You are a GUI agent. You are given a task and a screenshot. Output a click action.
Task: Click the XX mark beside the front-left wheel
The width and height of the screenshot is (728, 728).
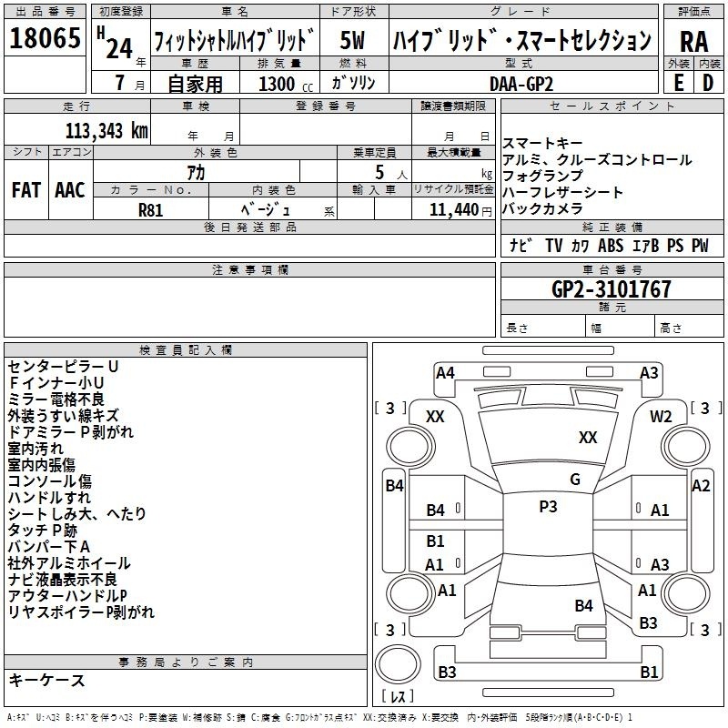(x=435, y=417)
